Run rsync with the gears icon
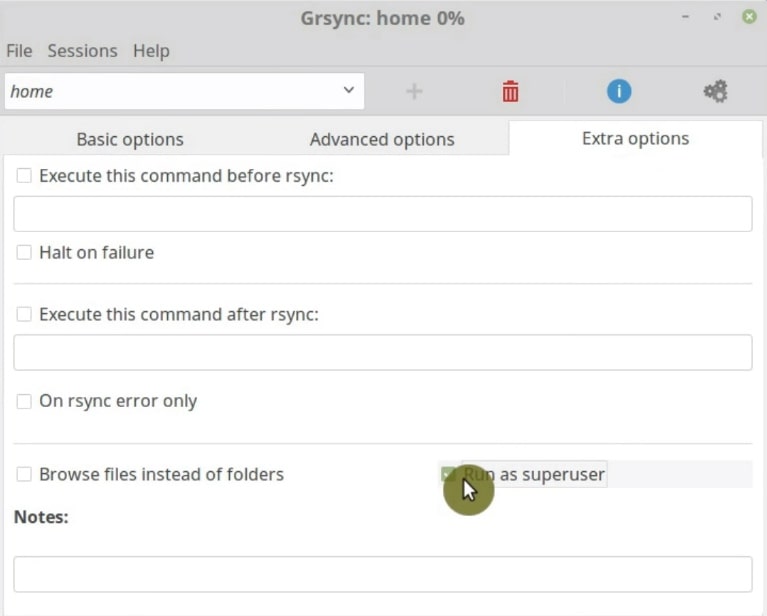The image size is (767, 616). (x=716, y=91)
